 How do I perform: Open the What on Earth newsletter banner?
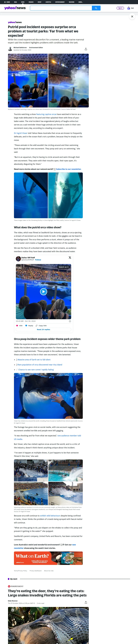pyautogui.click(x=48, y=558)
